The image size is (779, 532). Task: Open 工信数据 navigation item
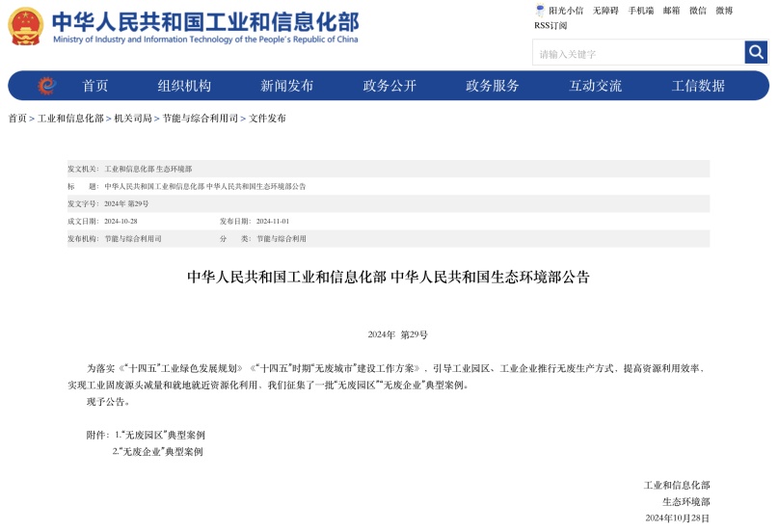coord(698,86)
